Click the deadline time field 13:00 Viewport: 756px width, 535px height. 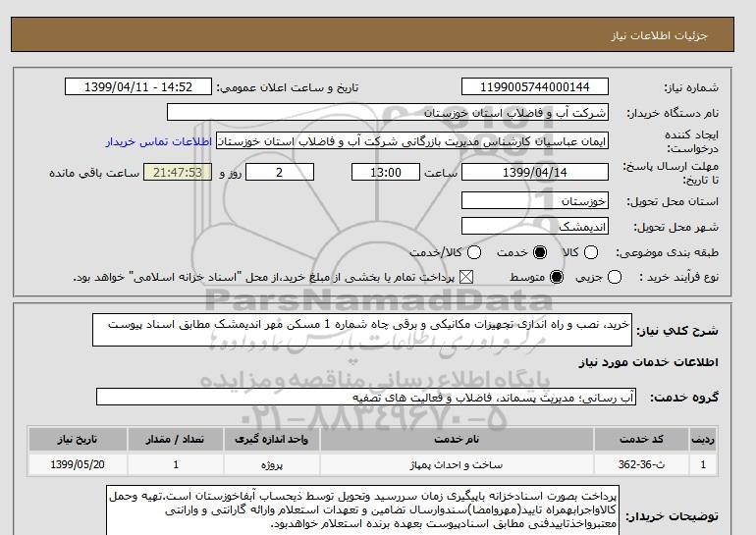(x=386, y=172)
